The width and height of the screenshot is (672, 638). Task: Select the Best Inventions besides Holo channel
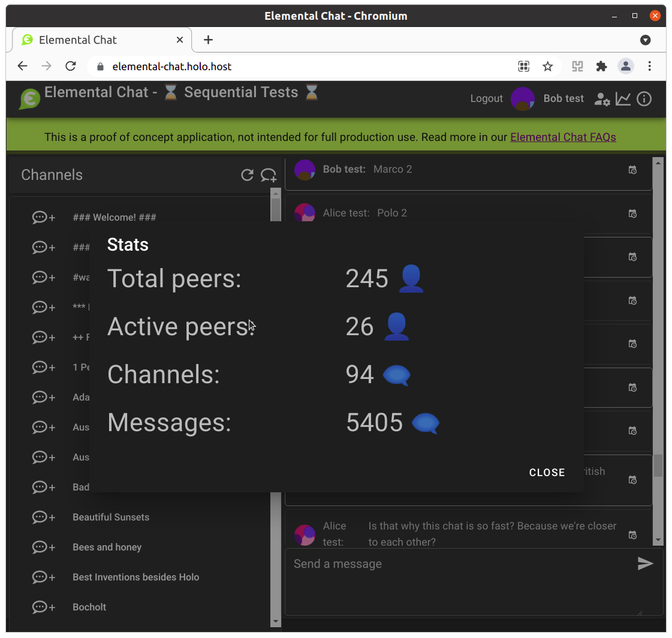pos(136,577)
